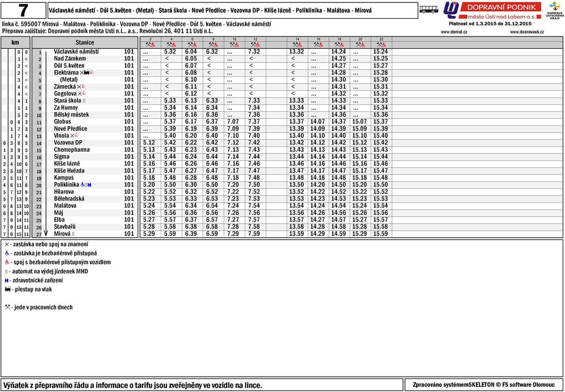
Task: Click the 7.07 time at Globus
Action: [233, 122]
